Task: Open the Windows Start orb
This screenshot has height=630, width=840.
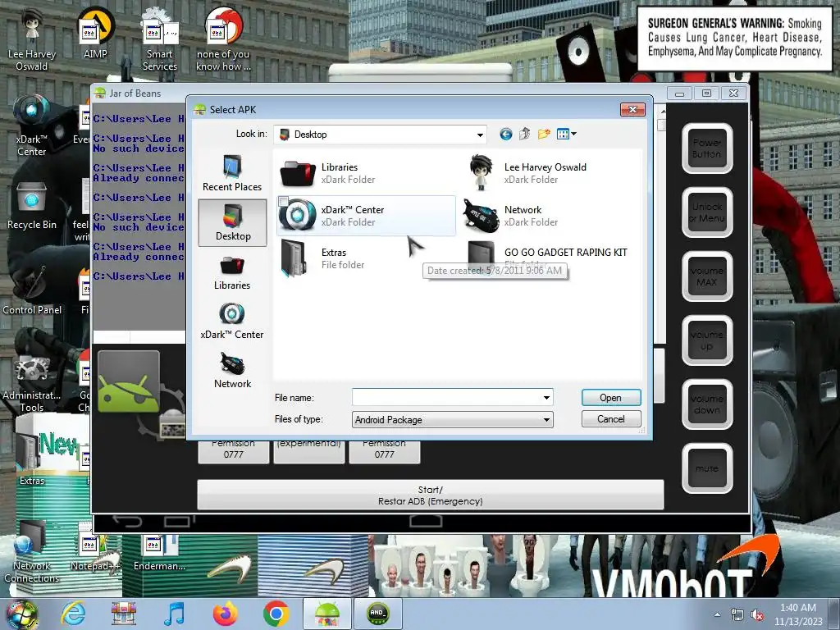Action: (x=21, y=614)
